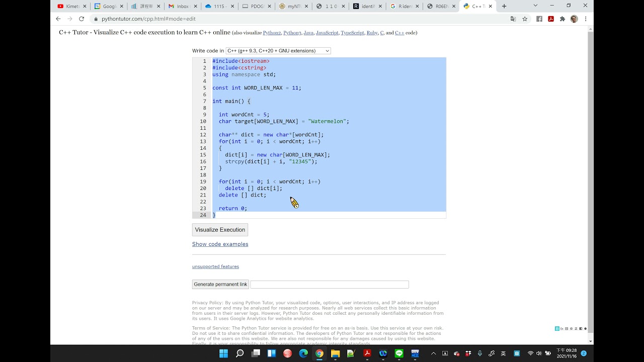Close the C++ Tutor tab
Image resolution: width=644 pixels, height=362 pixels.
tap(491, 6)
